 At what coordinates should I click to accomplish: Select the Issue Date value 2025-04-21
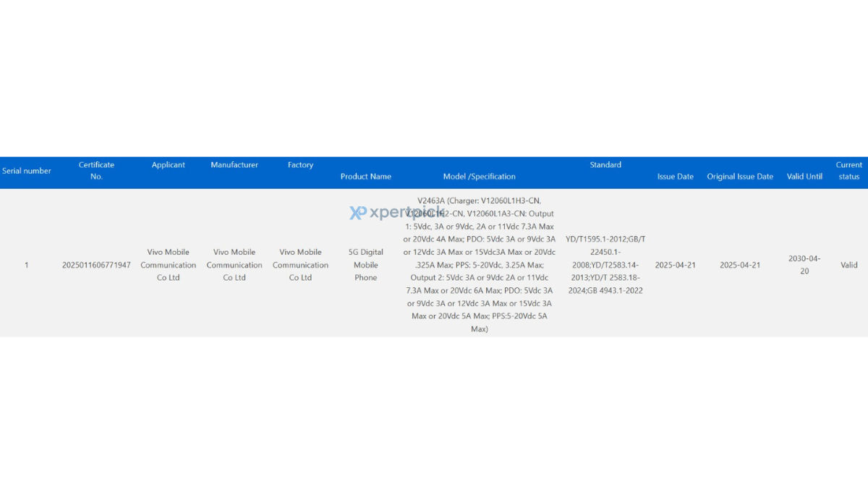(x=676, y=265)
